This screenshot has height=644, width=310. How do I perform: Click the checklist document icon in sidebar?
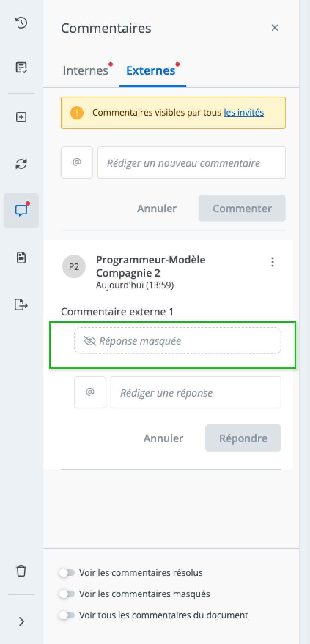21,68
